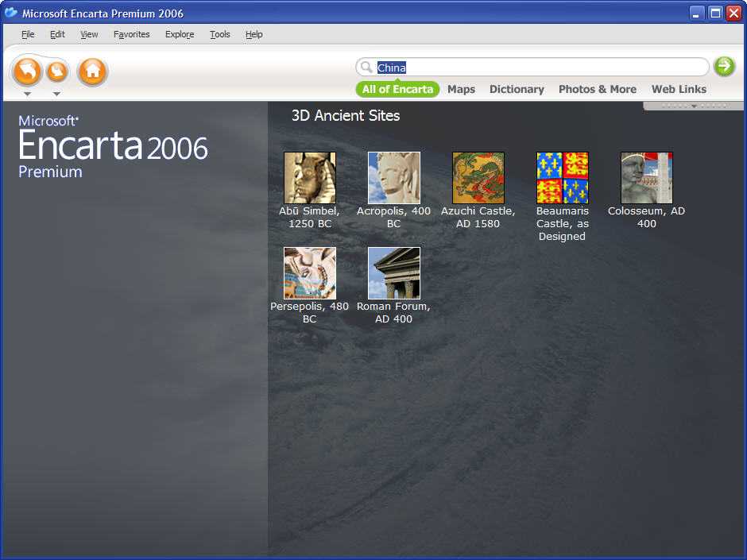Viewport: 747px width, 560px height.
Task: Click the Beaumaris Castle, as Designed link
Action: 563,223
